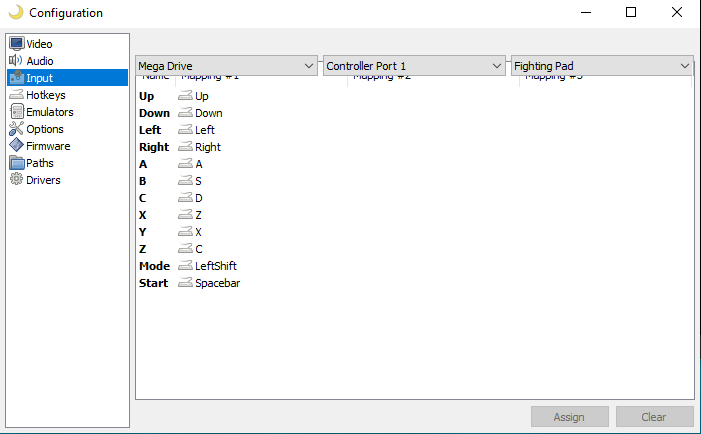Open the Firmware chip icon

(x=17, y=145)
